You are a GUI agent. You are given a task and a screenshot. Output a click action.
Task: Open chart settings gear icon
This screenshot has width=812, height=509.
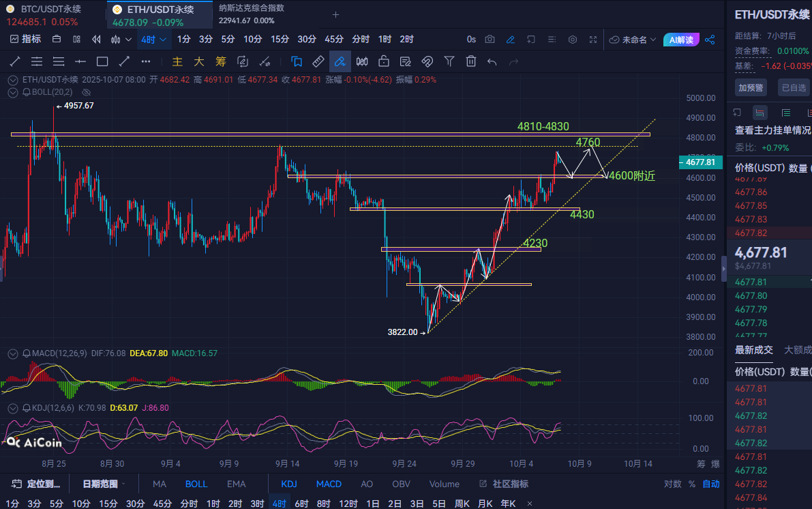[x=573, y=40]
